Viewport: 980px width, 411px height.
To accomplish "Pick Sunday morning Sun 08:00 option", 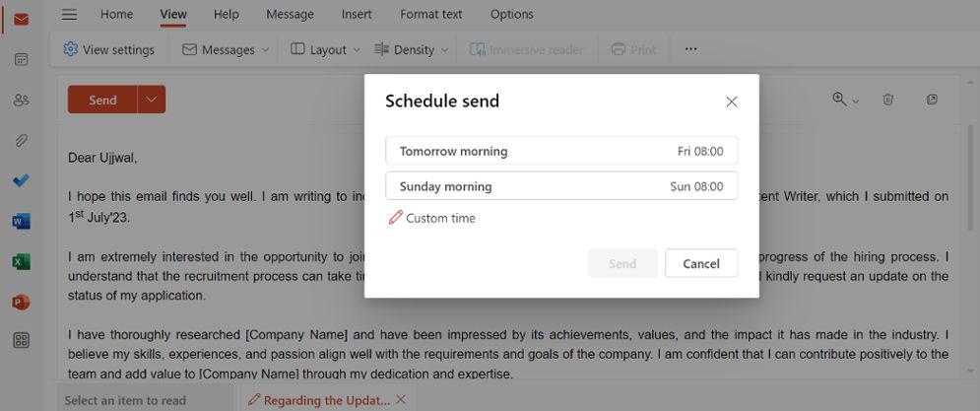I will point(561,186).
